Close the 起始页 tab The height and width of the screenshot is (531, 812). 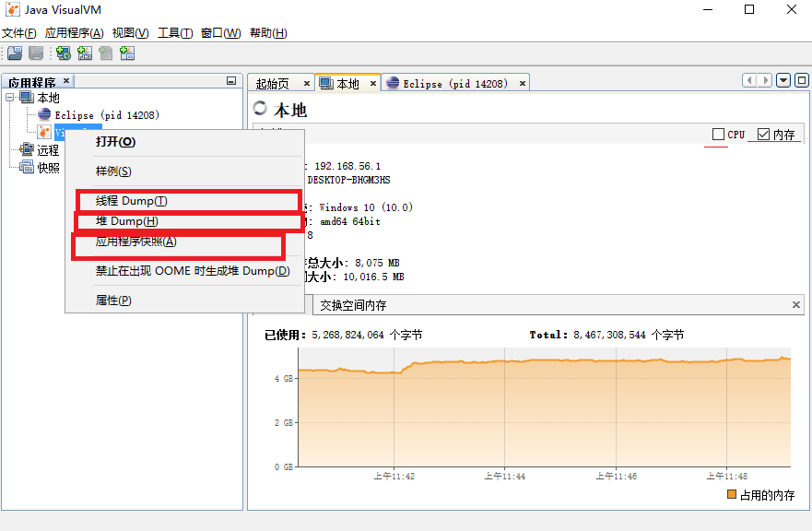coord(307,83)
